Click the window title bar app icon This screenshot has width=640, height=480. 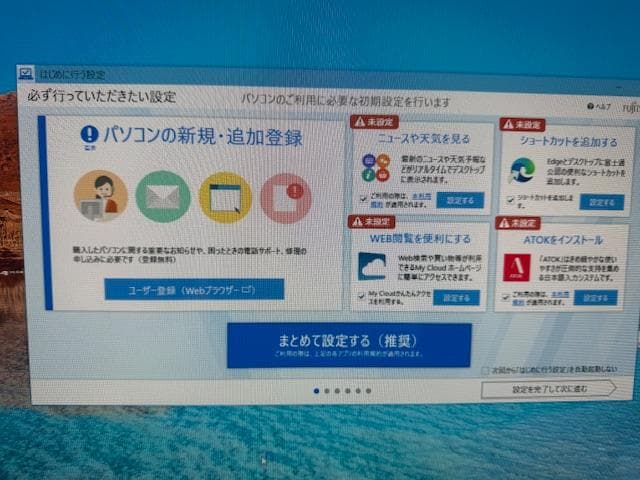(25, 73)
